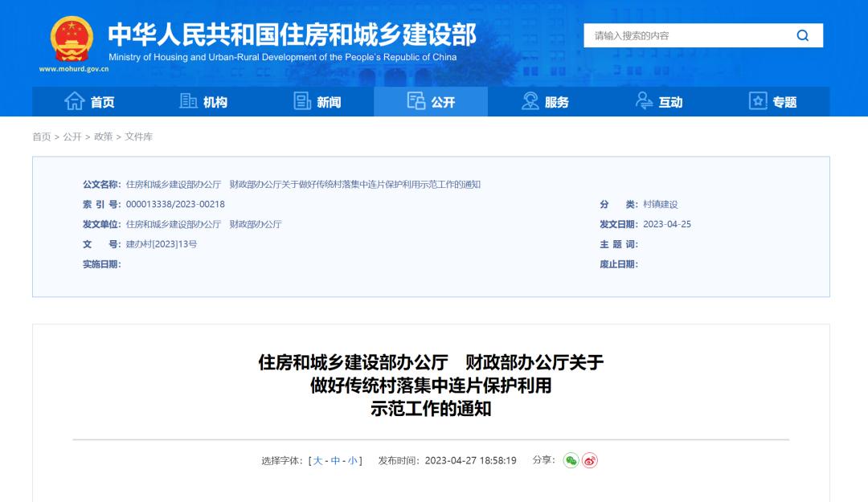Click the 废止日期 label
This screenshot has height=502, width=868.
[x=619, y=264]
